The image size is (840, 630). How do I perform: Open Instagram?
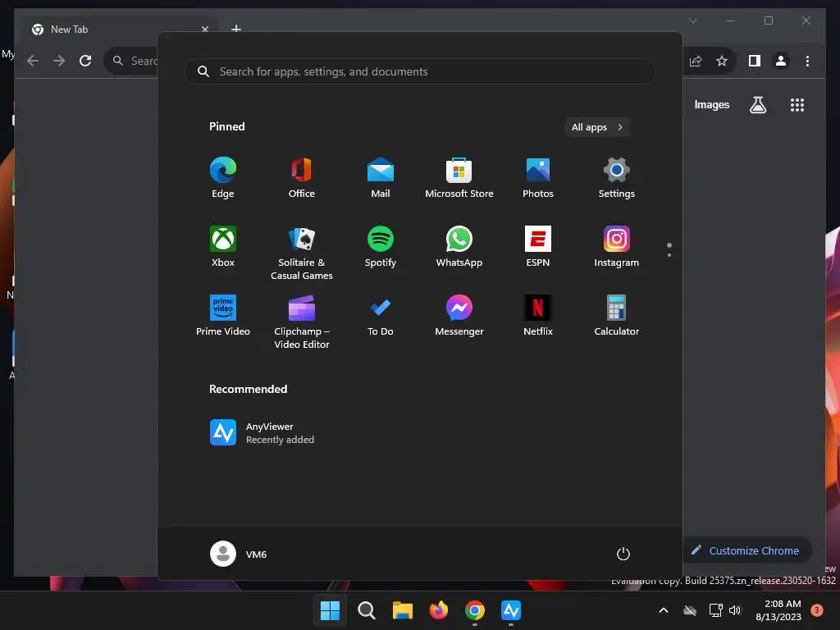tap(617, 246)
